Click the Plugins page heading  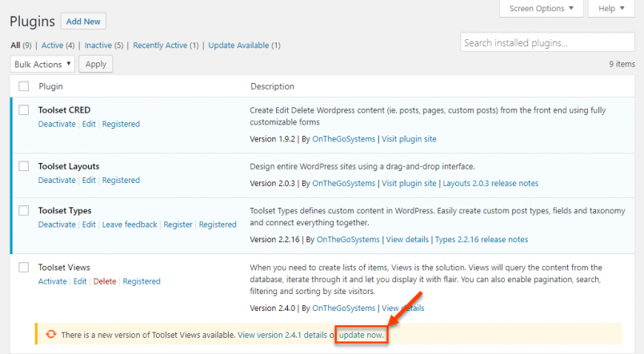[x=32, y=22]
